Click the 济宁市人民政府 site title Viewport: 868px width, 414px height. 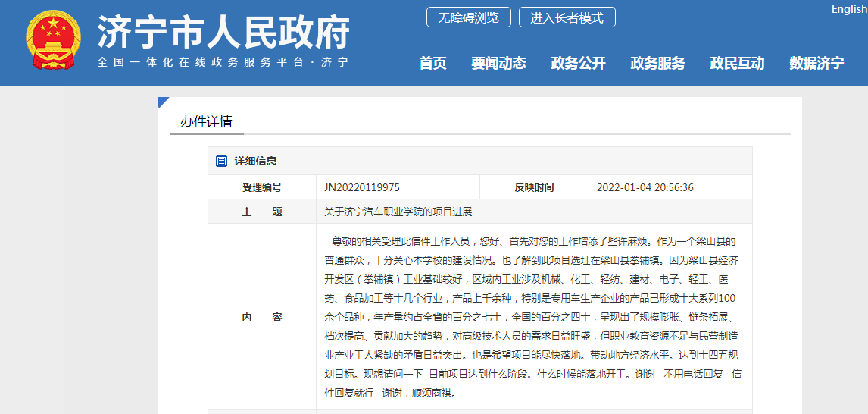pos(223,31)
